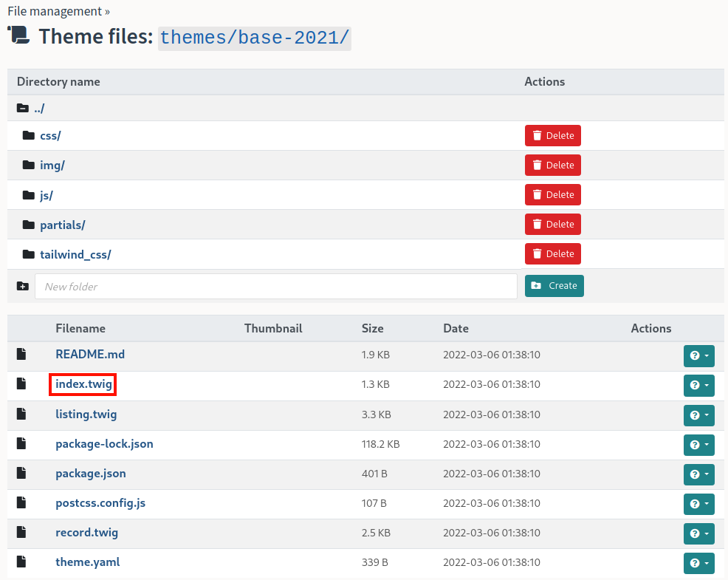Delete the css/ directory
Image resolution: width=728 pixels, height=580 pixels.
pyautogui.click(x=552, y=136)
